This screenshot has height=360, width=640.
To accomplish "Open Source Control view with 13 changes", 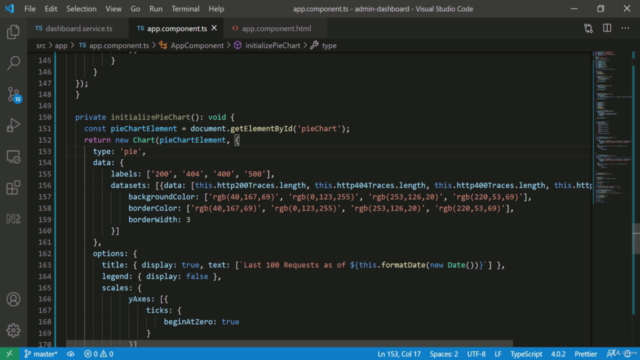I will [x=14, y=94].
